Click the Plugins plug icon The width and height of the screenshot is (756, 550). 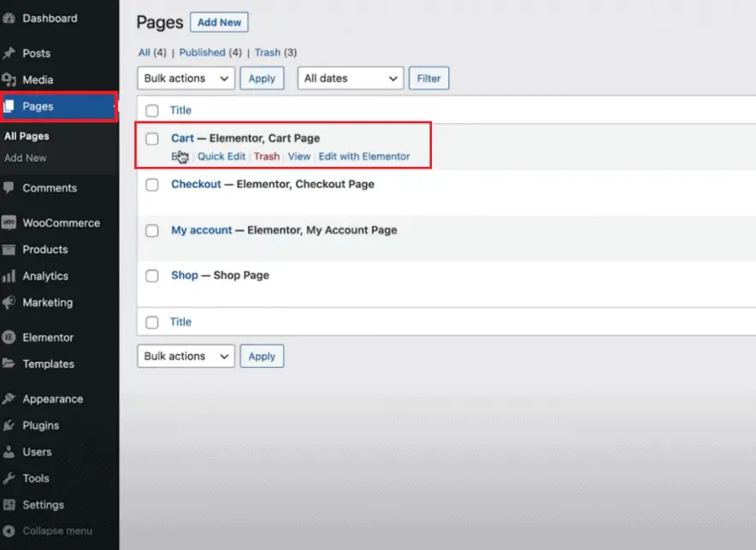point(9,425)
